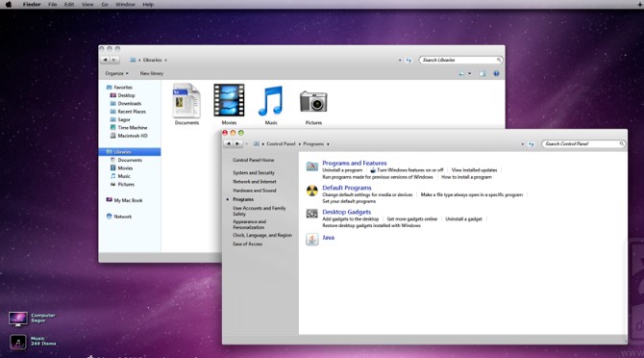Image resolution: width=644 pixels, height=358 pixels.
Task: Click Default Programs radiation icon
Action: (312, 191)
